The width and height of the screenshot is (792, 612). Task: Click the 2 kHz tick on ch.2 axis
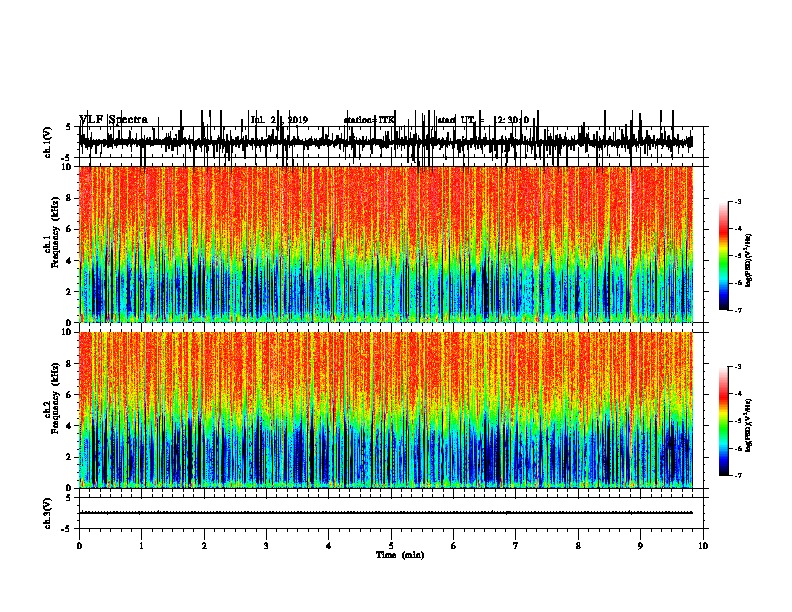tap(70, 457)
